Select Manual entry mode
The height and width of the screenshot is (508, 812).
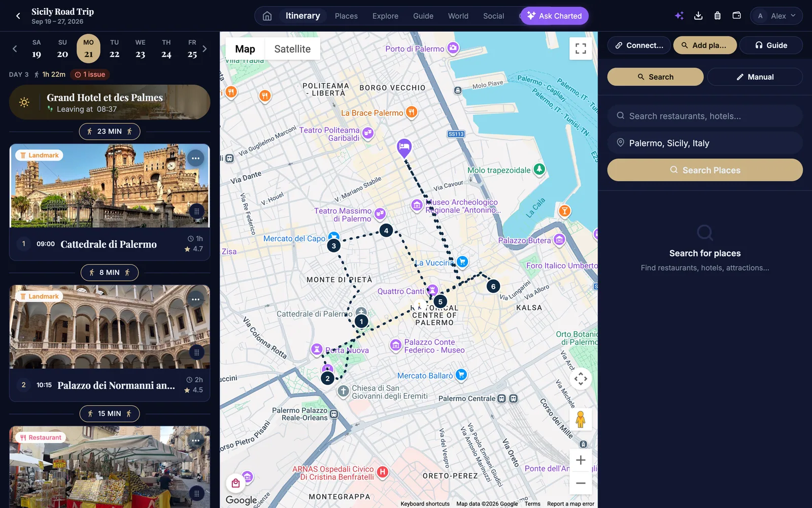click(755, 77)
